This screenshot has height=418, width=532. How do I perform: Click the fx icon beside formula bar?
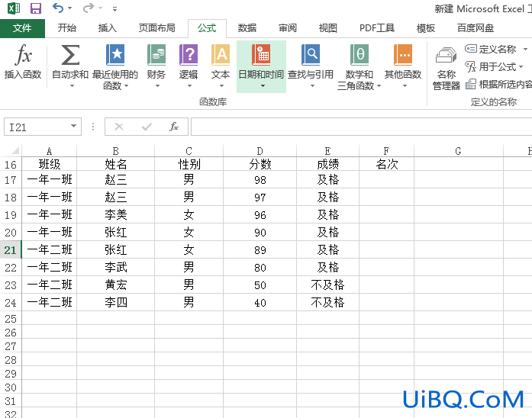(174, 127)
